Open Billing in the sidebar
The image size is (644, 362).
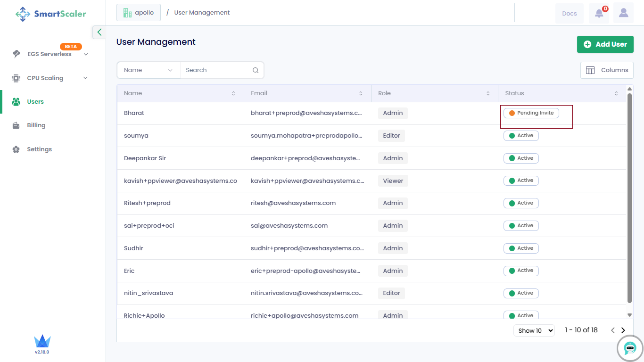pos(36,125)
